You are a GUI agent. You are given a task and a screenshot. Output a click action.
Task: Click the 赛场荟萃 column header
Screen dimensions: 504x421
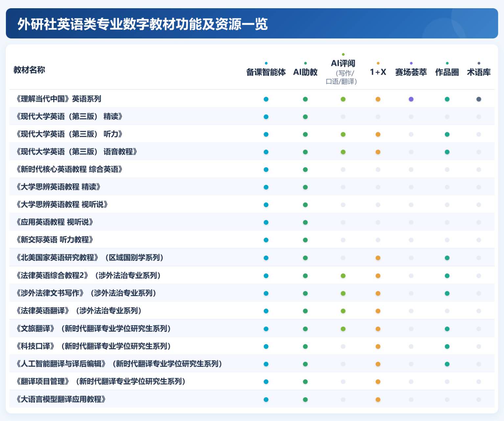[411, 72]
